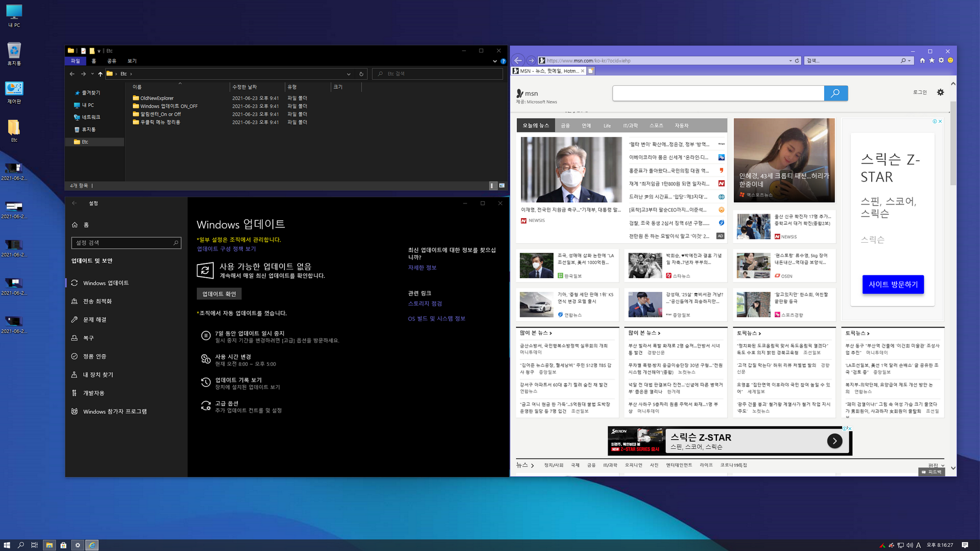980x551 pixels.
Task: Open the 공유 ribbon tab in File Explorer
Action: click(x=112, y=61)
